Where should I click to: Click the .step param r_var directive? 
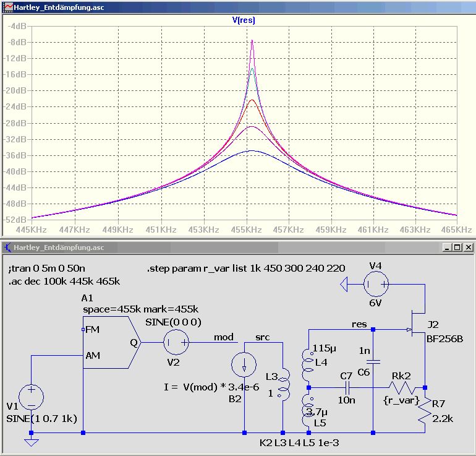tap(246, 269)
